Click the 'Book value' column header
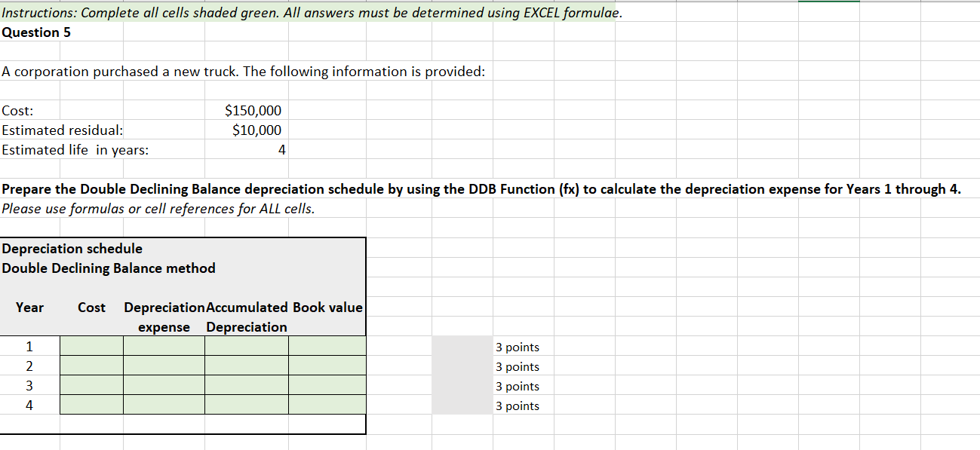The height and width of the screenshot is (450, 980). coord(327,308)
